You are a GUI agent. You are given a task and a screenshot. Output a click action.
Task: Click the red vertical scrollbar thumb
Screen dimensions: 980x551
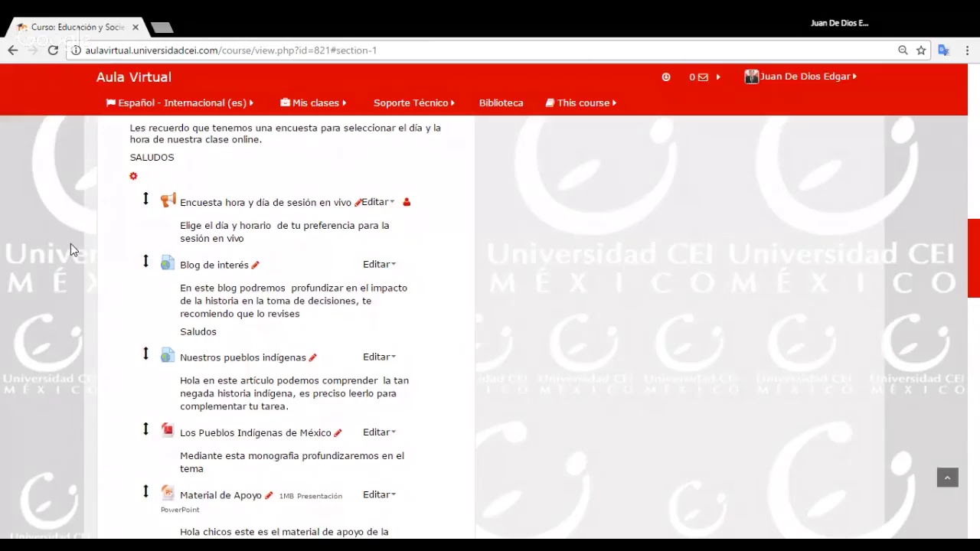coord(974,258)
